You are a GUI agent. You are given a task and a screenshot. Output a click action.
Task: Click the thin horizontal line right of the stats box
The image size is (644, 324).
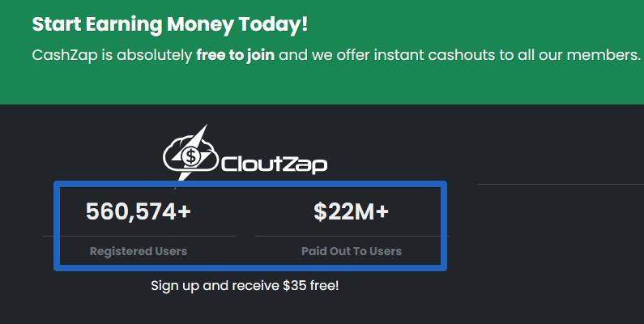(x=561, y=185)
